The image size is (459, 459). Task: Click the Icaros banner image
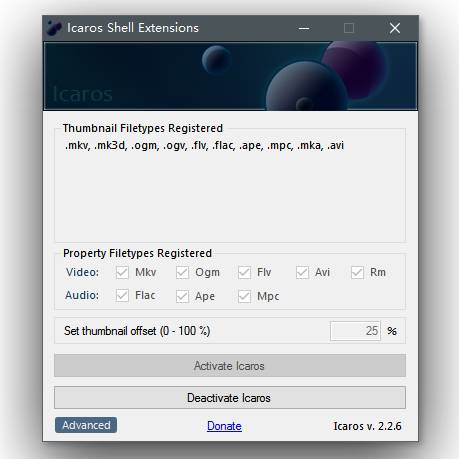(x=230, y=76)
